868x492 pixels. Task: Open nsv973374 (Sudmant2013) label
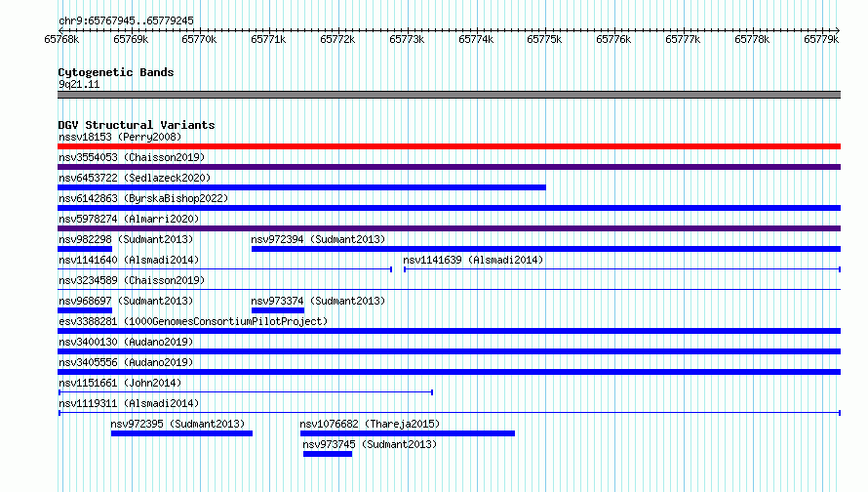[318, 301]
